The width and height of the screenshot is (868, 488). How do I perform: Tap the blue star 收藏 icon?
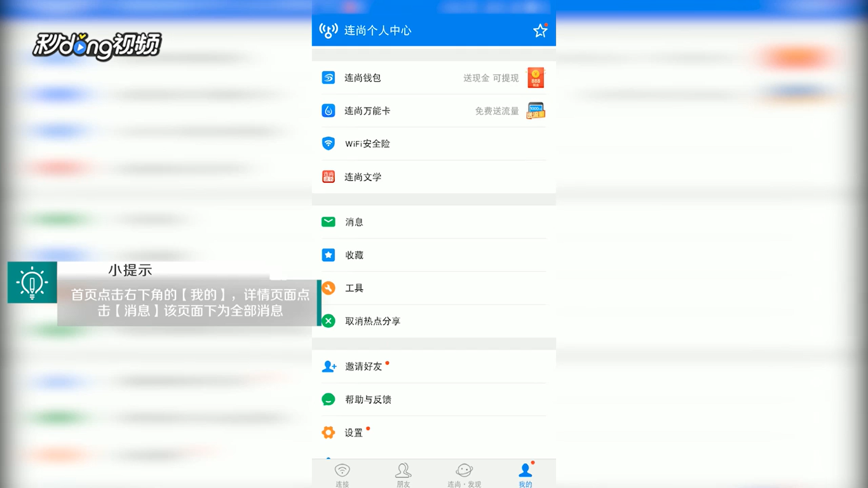(328, 255)
